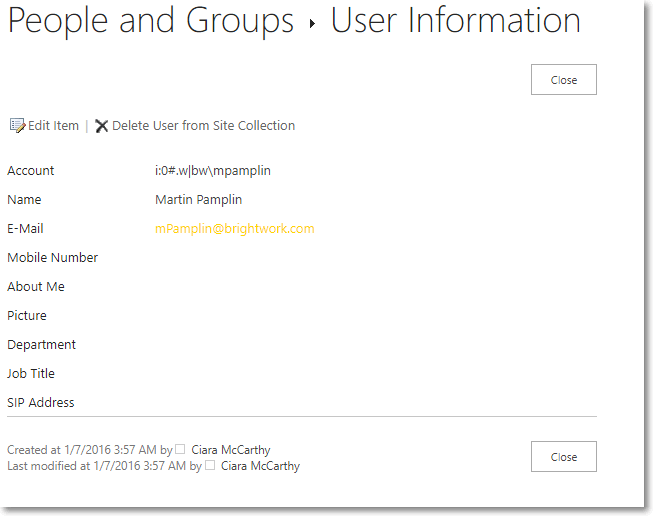
Task: Click the Edit Item pencil icon
Action: pyautogui.click(x=16, y=126)
